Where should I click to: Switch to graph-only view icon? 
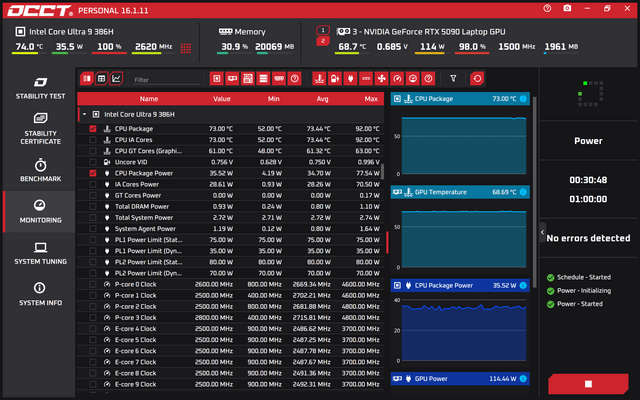tap(116, 78)
